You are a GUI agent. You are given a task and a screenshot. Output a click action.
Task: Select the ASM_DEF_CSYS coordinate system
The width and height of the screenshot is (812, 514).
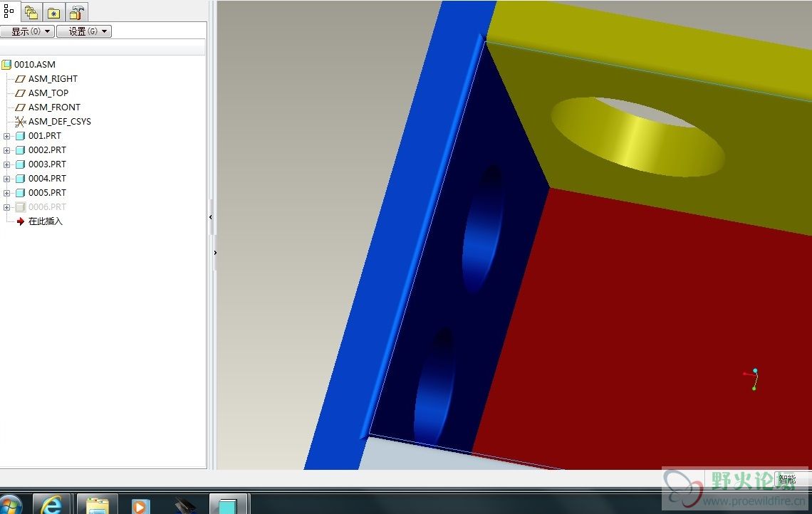point(60,122)
